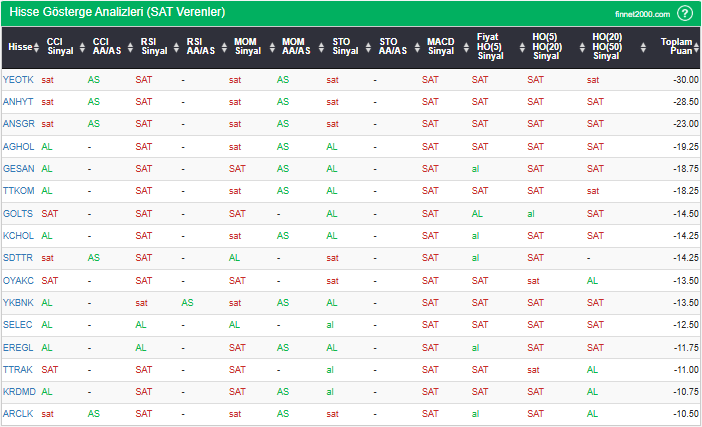
Task: Select ANSGR total score -23.00
Action: point(685,124)
